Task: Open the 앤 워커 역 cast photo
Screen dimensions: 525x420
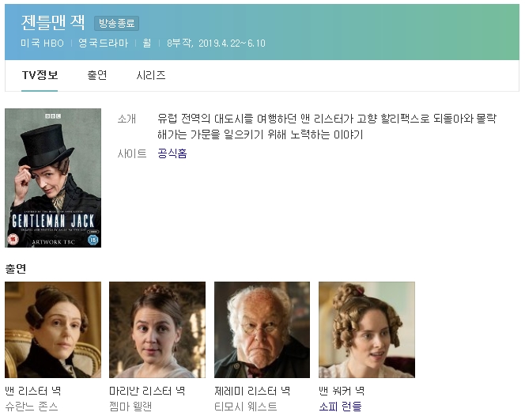Action: click(x=367, y=330)
